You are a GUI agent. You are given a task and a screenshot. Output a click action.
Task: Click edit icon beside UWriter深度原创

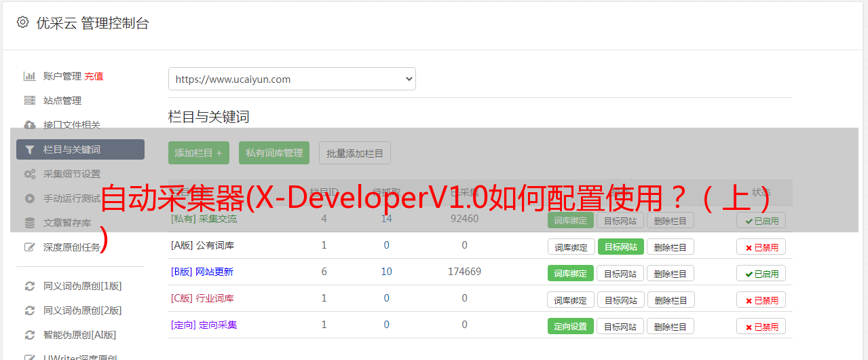[x=29, y=357]
